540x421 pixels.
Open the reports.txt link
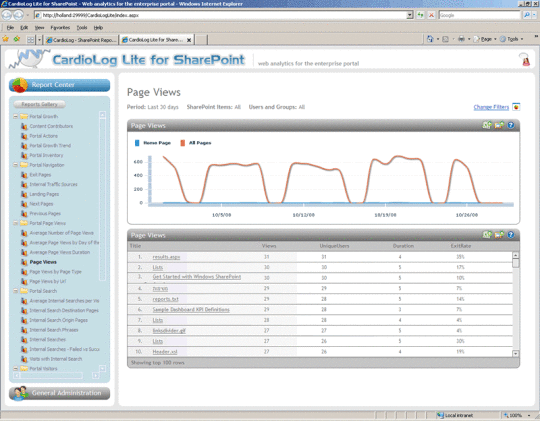pos(166,299)
